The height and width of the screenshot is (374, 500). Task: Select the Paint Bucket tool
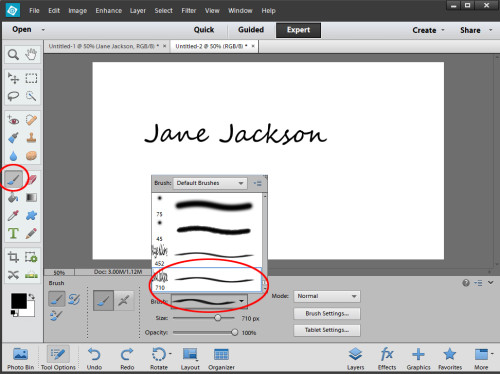click(x=13, y=198)
